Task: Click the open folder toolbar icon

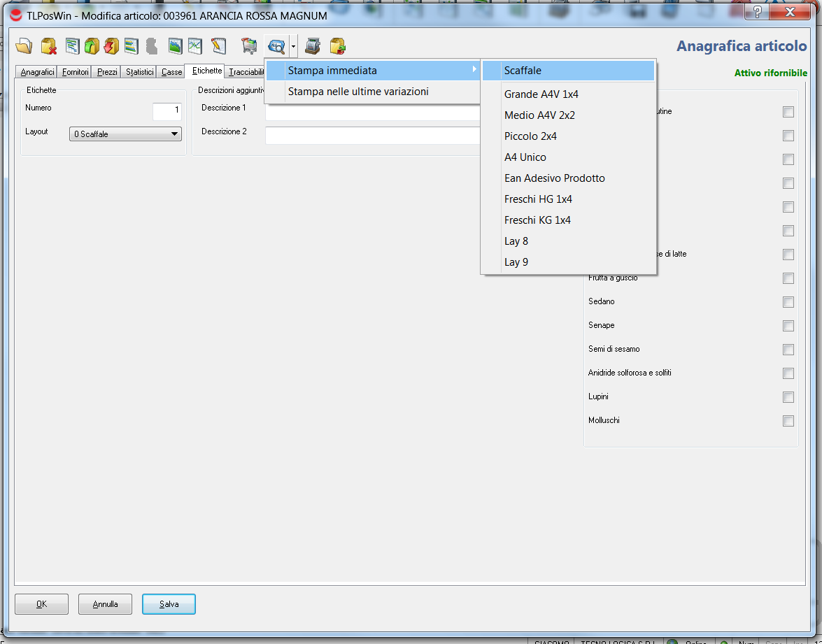Action: (24, 47)
